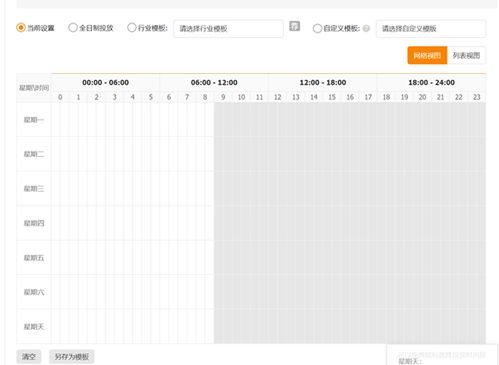The height and width of the screenshot is (365, 499).
Task: Click hour 9 column header
Action: click(x=223, y=97)
